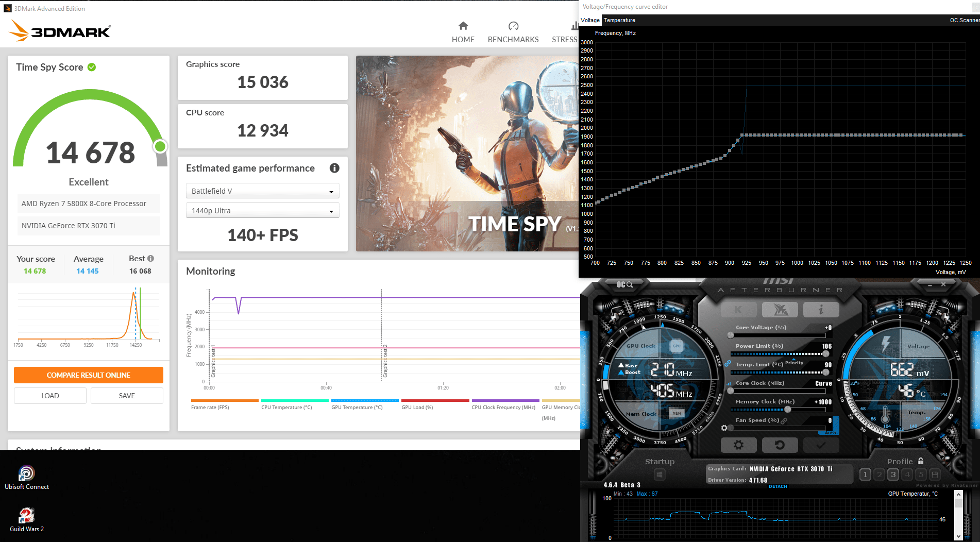Viewport: 980px width, 542px height.
Task: Select profile slot 2
Action: tap(879, 475)
